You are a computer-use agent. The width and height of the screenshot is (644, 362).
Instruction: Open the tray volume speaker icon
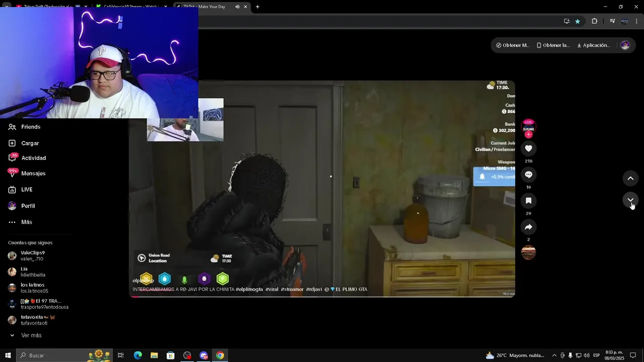pyautogui.click(x=586, y=355)
